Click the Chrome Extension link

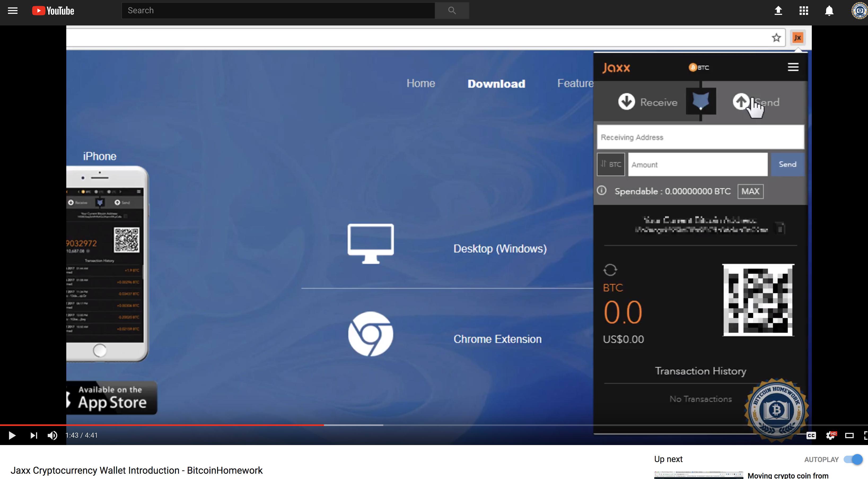coord(497,339)
